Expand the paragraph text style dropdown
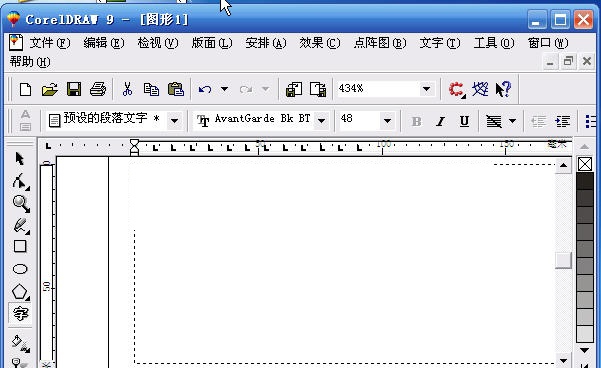The image size is (601, 368). tap(174, 121)
